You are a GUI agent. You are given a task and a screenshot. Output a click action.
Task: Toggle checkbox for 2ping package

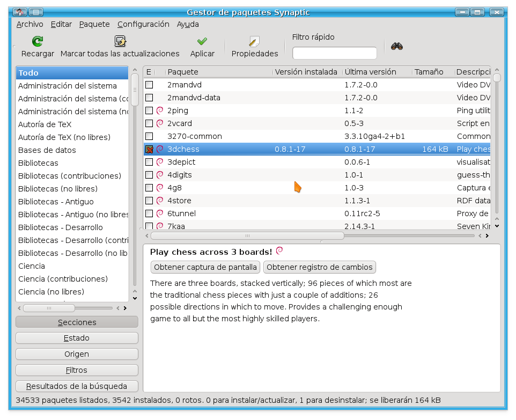(149, 110)
